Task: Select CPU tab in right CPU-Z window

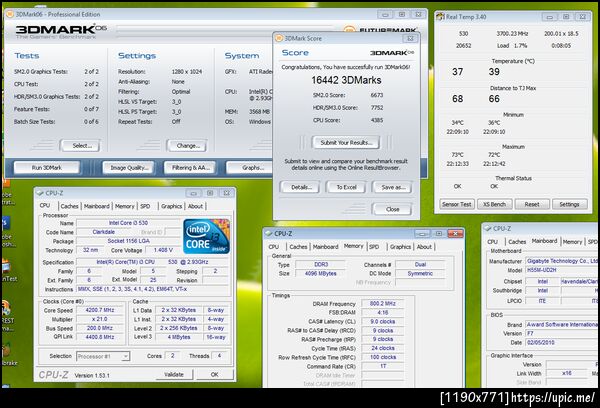Action: coord(492,242)
